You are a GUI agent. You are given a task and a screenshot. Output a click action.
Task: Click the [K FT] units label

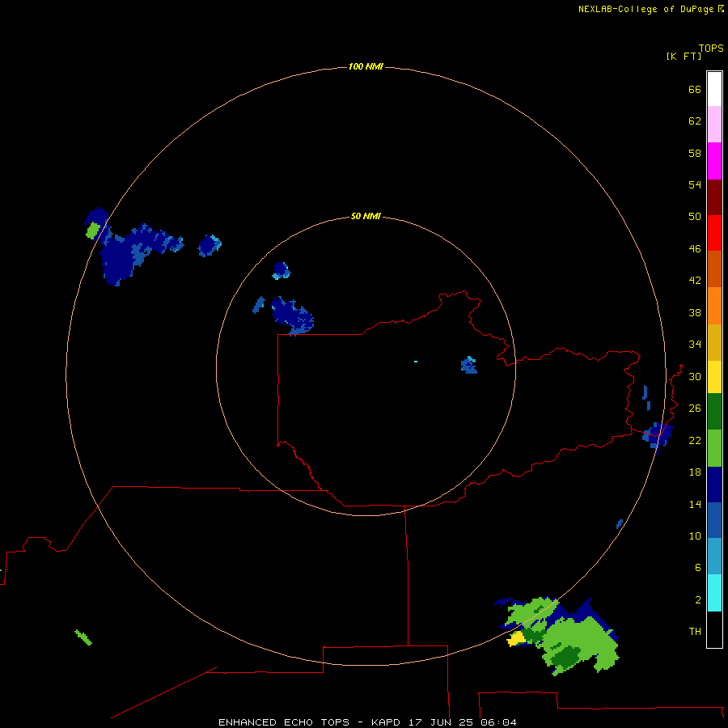pyautogui.click(x=684, y=56)
